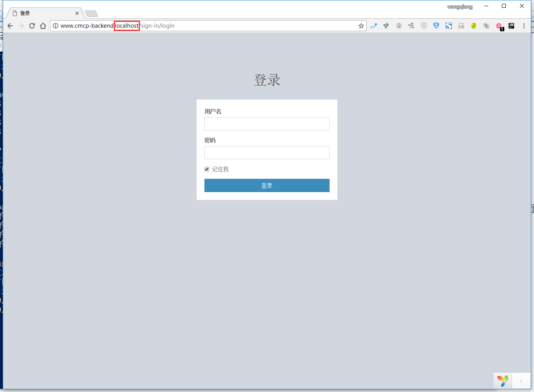Open the blue shield checkmark extension
Viewport: 534px width, 392px height.
436,26
